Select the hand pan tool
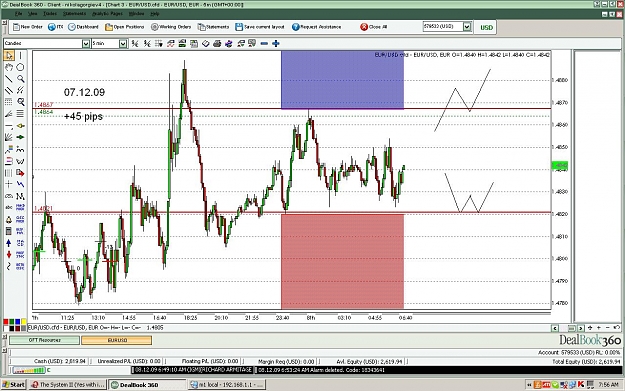 click(x=9, y=67)
